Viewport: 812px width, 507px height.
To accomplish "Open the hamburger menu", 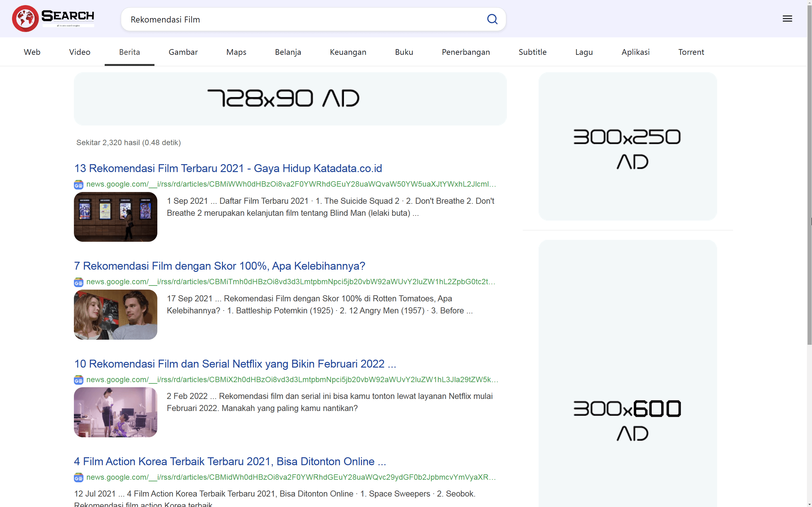I will pos(787,18).
